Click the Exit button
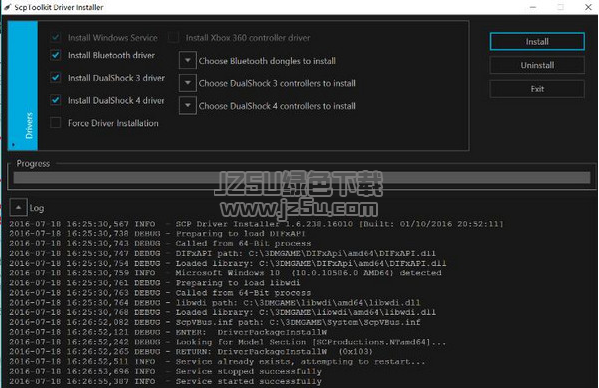This screenshot has height=388, width=599. (x=537, y=89)
